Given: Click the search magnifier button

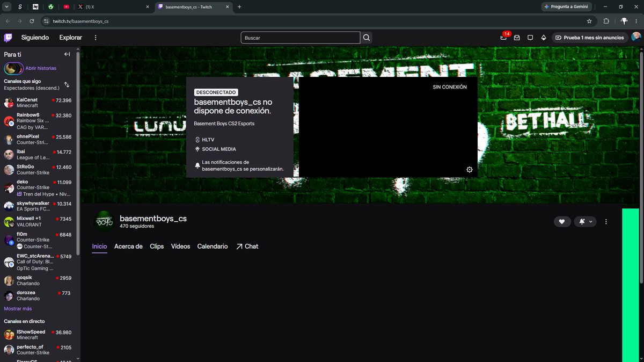Looking at the screenshot, I should [x=367, y=38].
